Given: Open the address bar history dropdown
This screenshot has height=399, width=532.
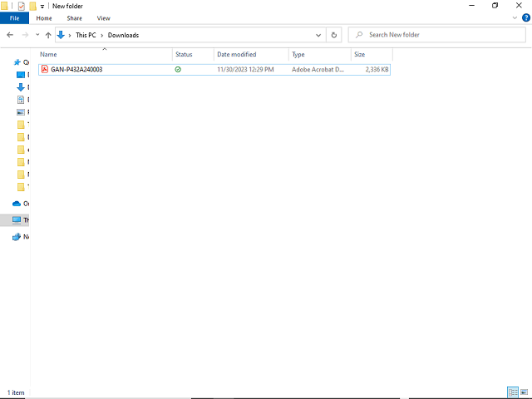Looking at the screenshot, I should click(318, 35).
